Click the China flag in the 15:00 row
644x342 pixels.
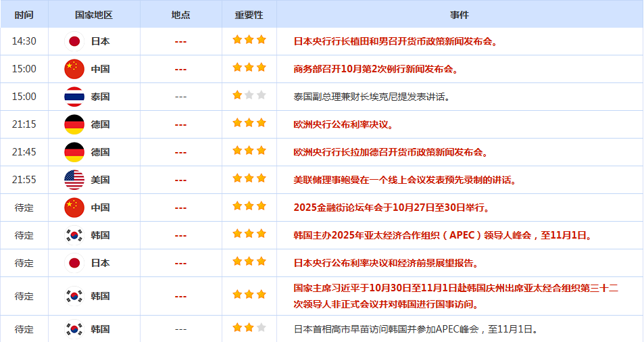pyautogui.click(x=74, y=69)
